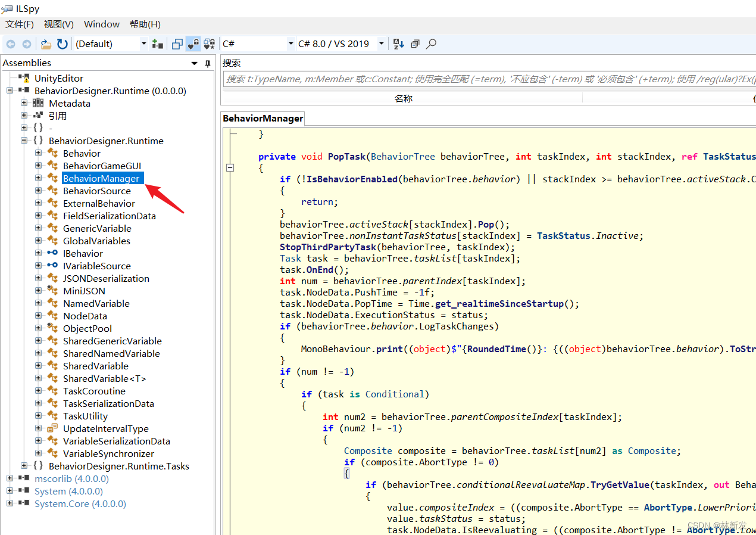The width and height of the screenshot is (756, 535).
Task: Click the Back navigation arrow
Action: pyautogui.click(x=11, y=44)
